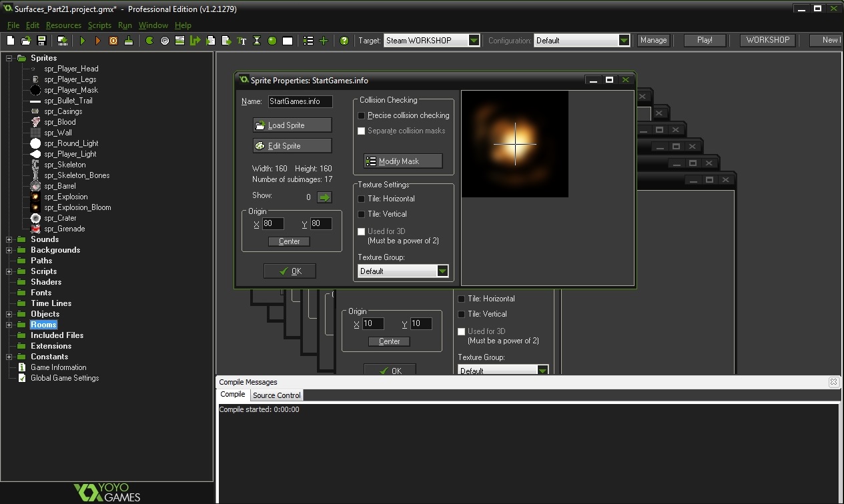Click the green arrow next to Show subimage
Image resolution: width=844 pixels, height=504 pixels.
coord(324,197)
